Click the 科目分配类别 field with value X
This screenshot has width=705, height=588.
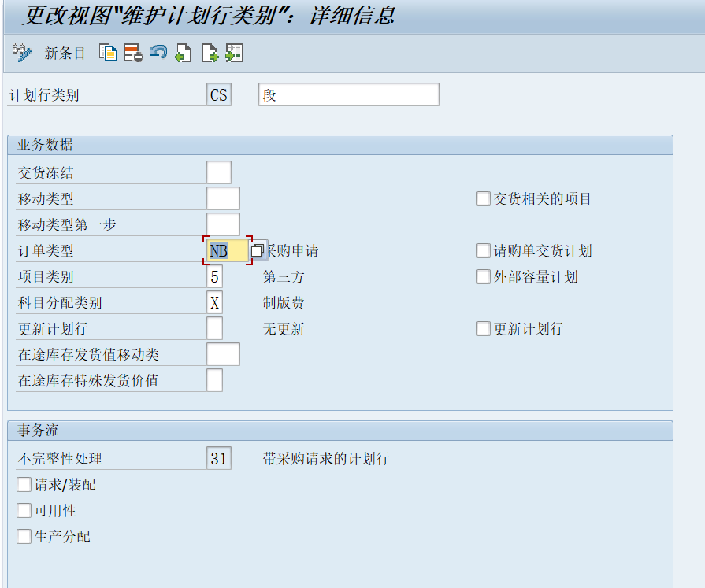(x=214, y=303)
